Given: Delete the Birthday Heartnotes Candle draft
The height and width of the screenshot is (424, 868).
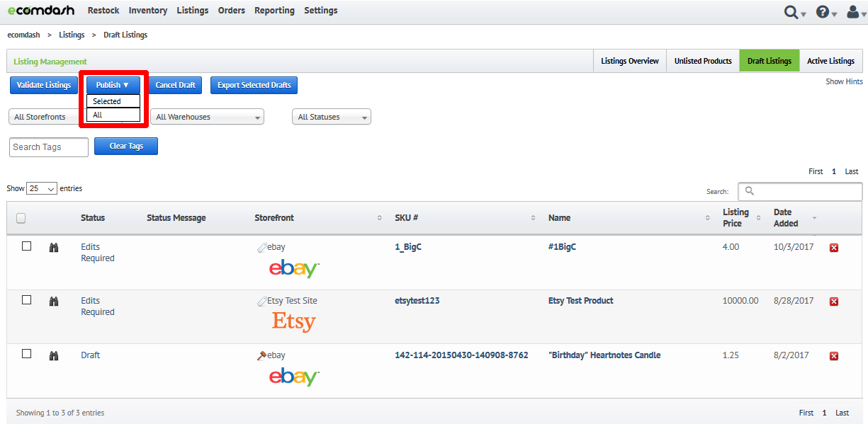Looking at the screenshot, I should (834, 356).
